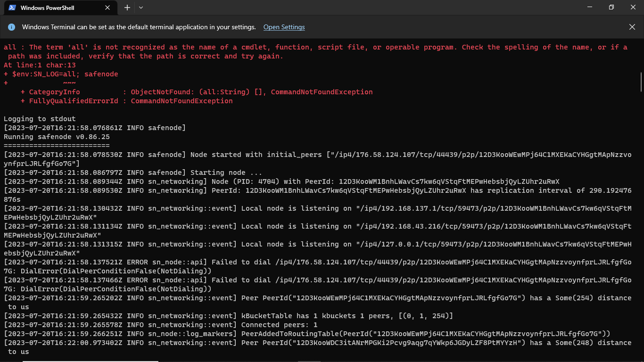This screenshot has width=644, height=362.
Task: Click the PowerShell icon in the tab
Action: click(x=13, y=8)
